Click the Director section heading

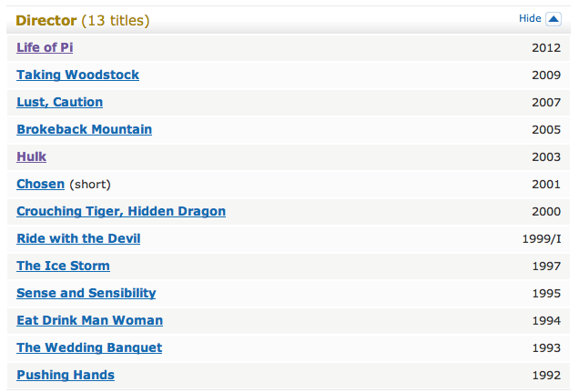click(x=46, y=20)
